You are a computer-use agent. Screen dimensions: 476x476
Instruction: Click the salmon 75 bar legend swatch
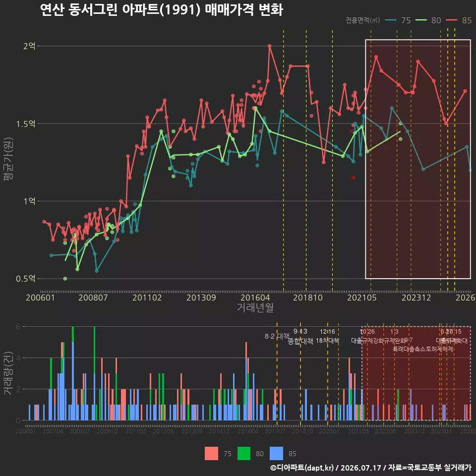pyautogui.click(x=211, y=454)
